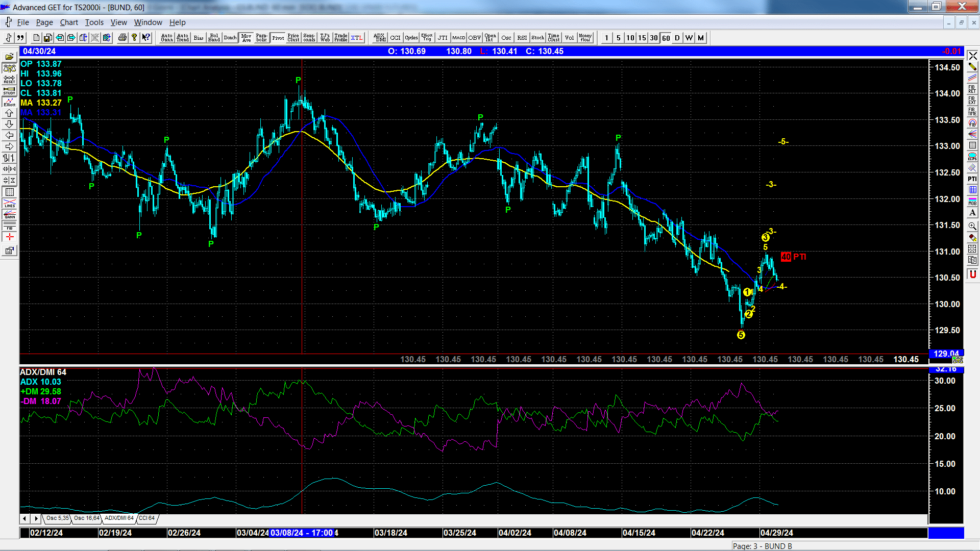Toggle the Donchian channel overlay

[230, 38]
